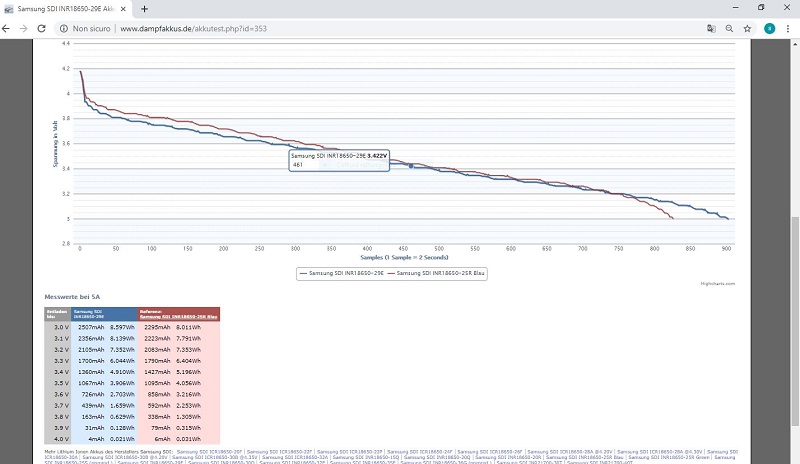Viewport: 800px width, 464px height.
Task: Bookmark this page with the star icon
Action: pos(747,29)
